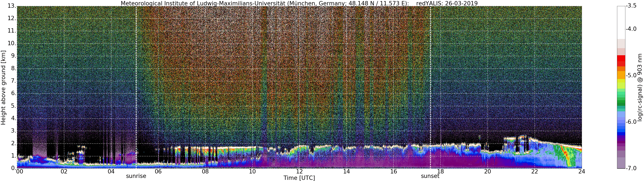Viewport: 644px width, 182px height.
Task: Click height tick label '1.'
Action: point(13,156)
